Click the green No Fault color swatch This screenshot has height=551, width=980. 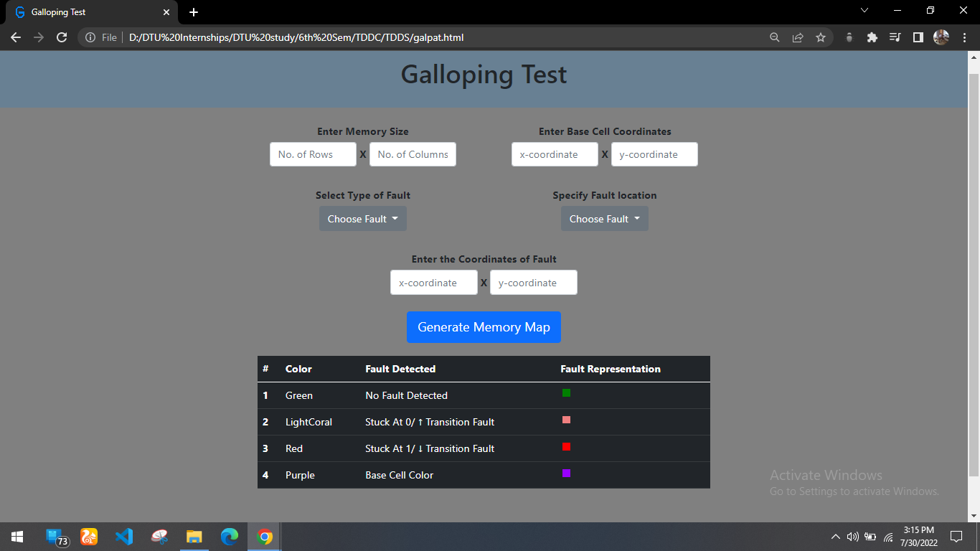tap(566, 392)
